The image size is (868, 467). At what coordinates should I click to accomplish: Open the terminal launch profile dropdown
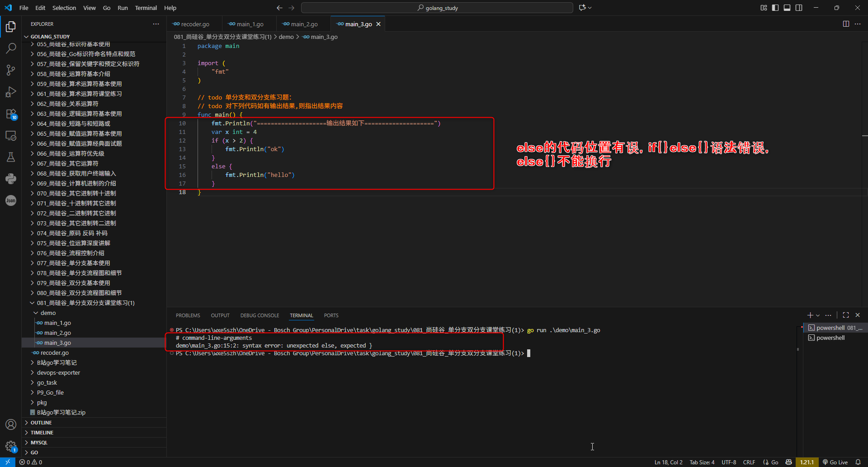(818, 315)
